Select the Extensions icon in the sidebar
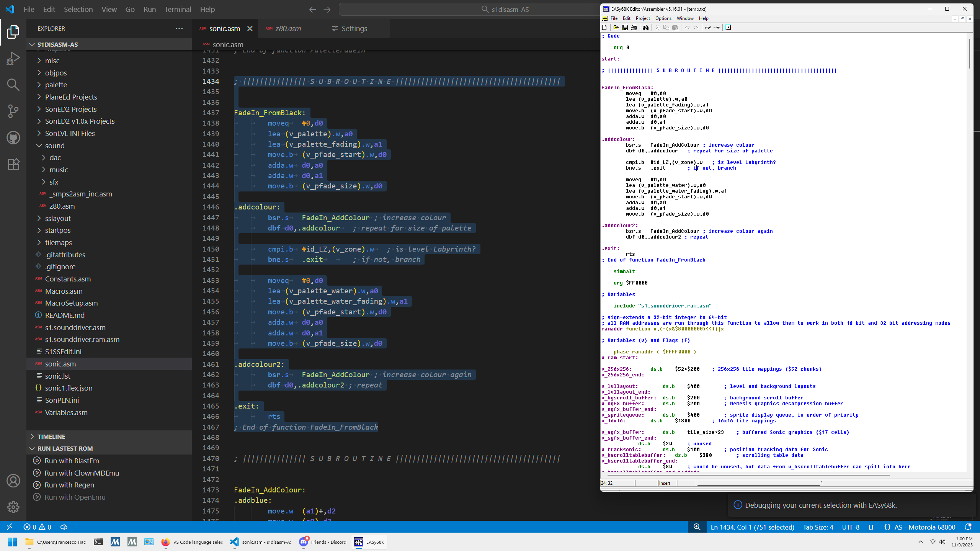 click(13, 164)
